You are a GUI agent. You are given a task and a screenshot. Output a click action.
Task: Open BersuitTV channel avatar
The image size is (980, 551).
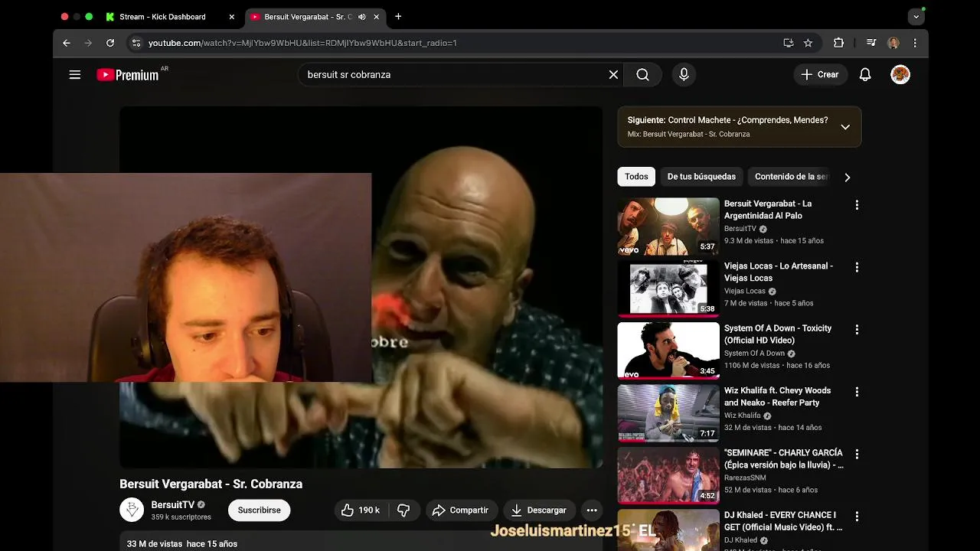tap(132, 510)
